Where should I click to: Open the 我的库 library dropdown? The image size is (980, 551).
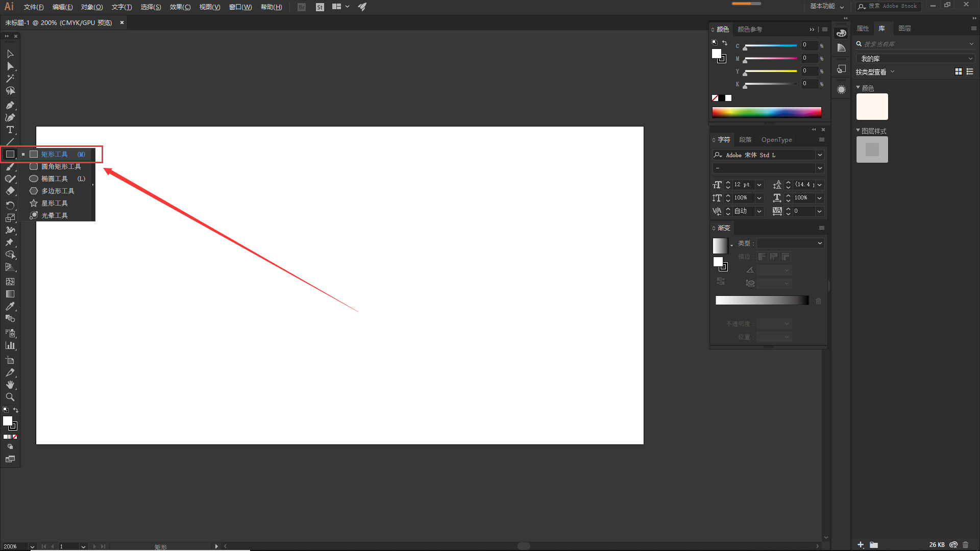[x=915, y=59]
